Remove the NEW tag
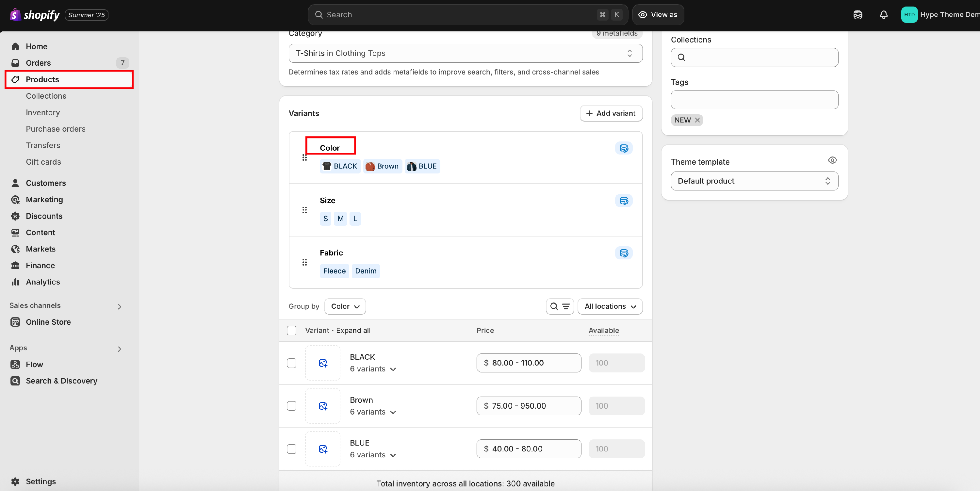The height and width of the screenshot is (491, 980). [x=697, y=120]
